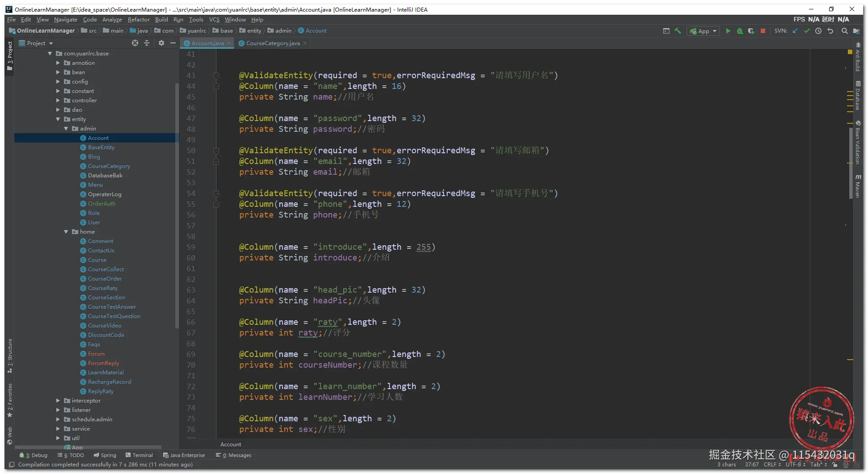Open the Navigate menu

[x=66, y=20]
